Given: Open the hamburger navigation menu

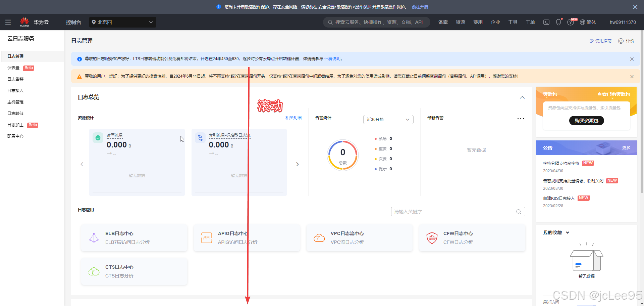Looking at the screenshot, I should pos(8,22).
